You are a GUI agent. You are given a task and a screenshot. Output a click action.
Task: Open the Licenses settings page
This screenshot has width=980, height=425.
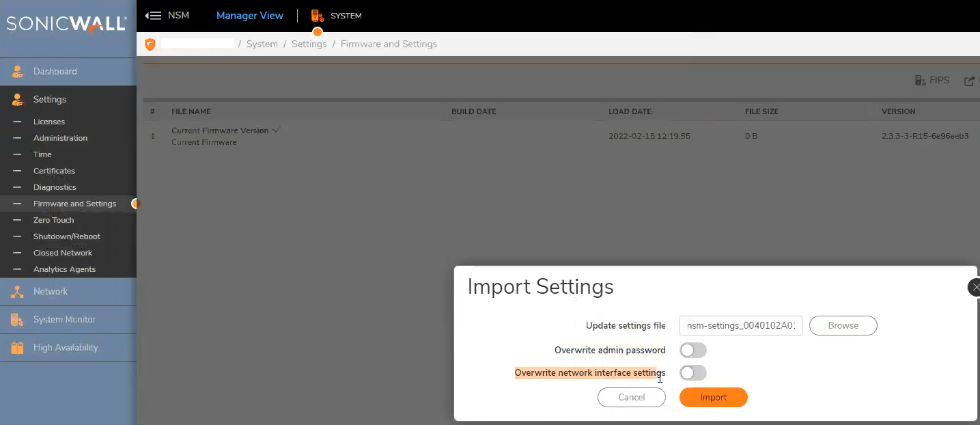pos(49,122)
